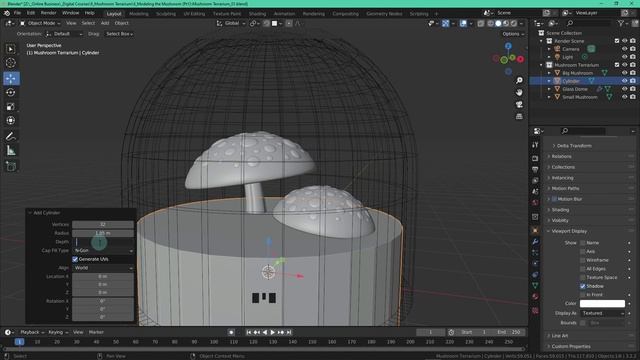
Task: Uncheck Mushroom Terrarium collection checkbox
Action: coord(617,65)
